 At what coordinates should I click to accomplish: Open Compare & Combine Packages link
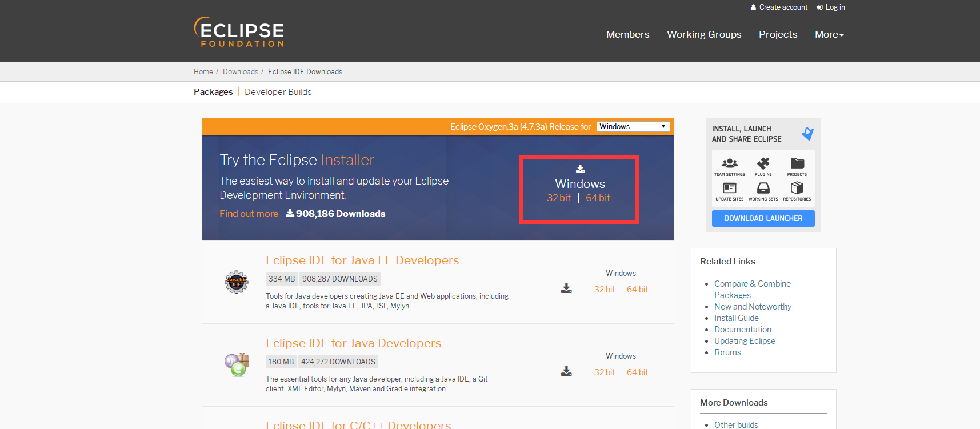tap(752, 290)
